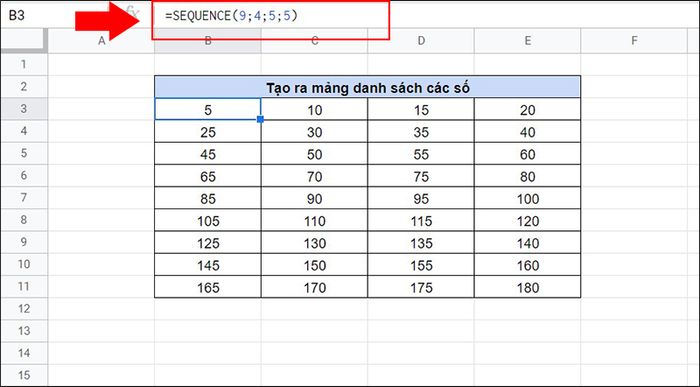This screenshot has height=387, width=700.
Task: Click the cell containing 90
Action: pyautogui.click(x=314, y=198)
